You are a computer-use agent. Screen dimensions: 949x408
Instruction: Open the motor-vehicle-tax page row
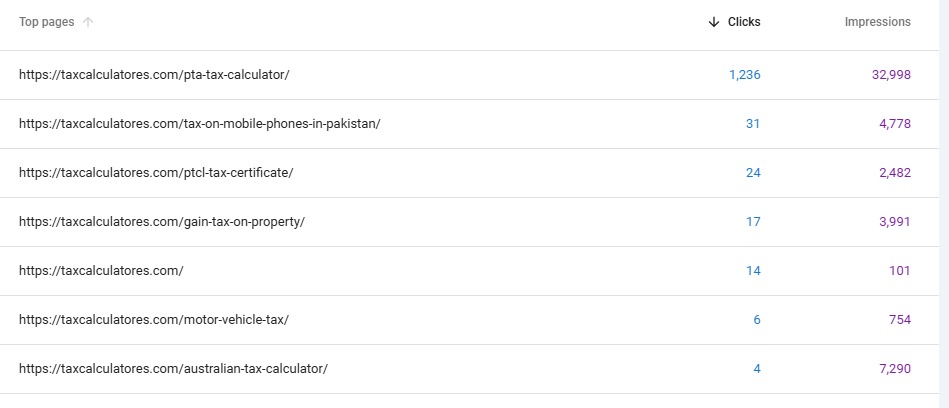[154, 320]
